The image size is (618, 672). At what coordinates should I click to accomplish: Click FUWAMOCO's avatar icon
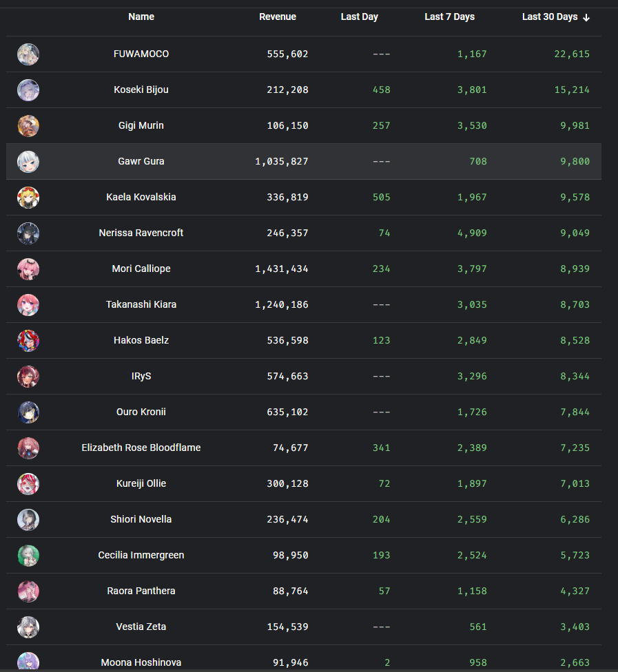point(28,54)
